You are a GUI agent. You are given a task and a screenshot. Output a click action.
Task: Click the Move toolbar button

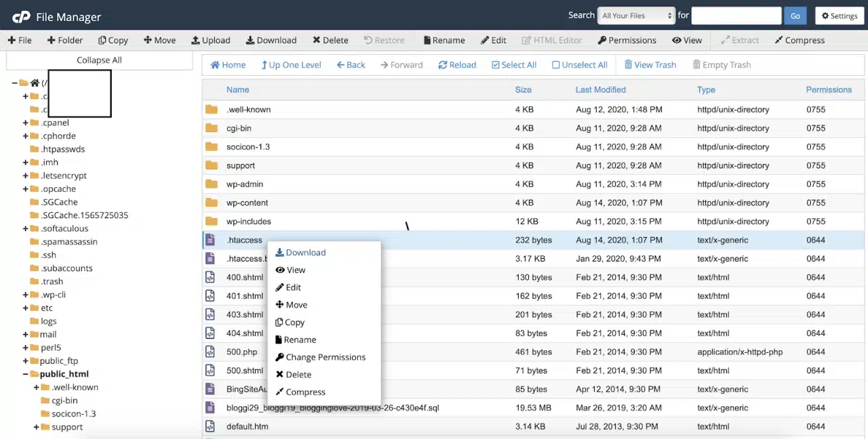(x=159, y=40)
